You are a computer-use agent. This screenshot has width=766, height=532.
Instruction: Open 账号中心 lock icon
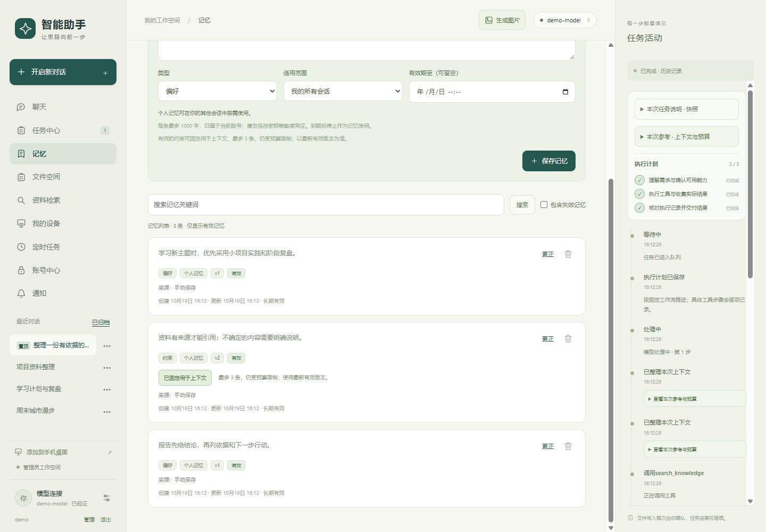(21, 270)
